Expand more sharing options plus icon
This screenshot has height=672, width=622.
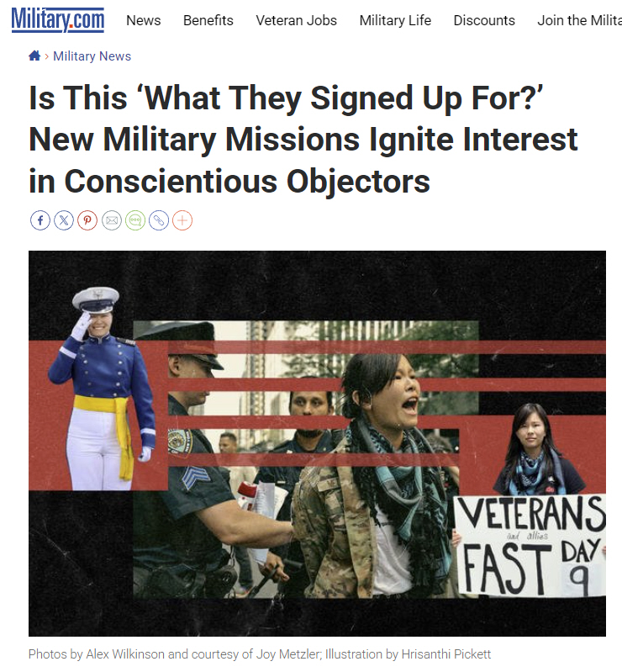pos(182,220)
